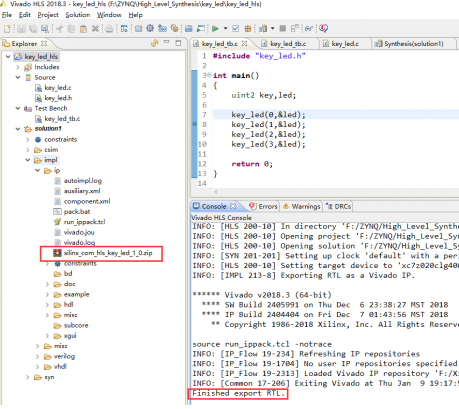The width and height of the screenshot is (459, 409).
Task: Close the active key_led_tb.c editor tab
Action: pos(245,44)
